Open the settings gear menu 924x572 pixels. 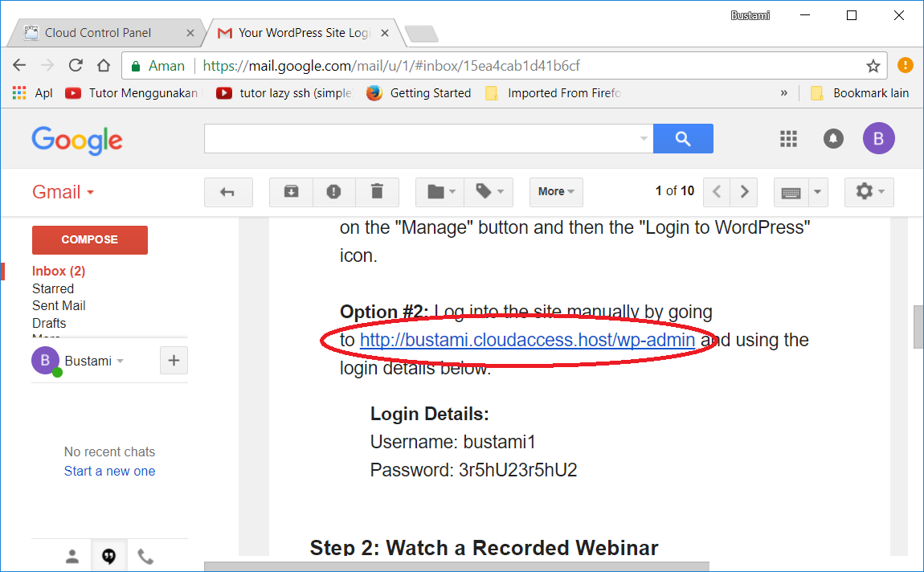pos(869,192)
